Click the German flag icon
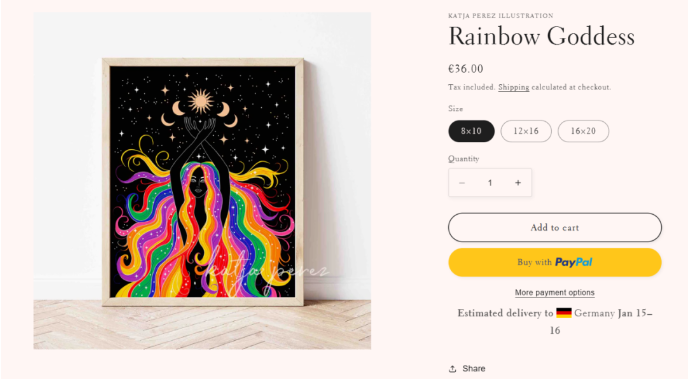The height and width of the screenshot is (379, 693). coord(564,313)
